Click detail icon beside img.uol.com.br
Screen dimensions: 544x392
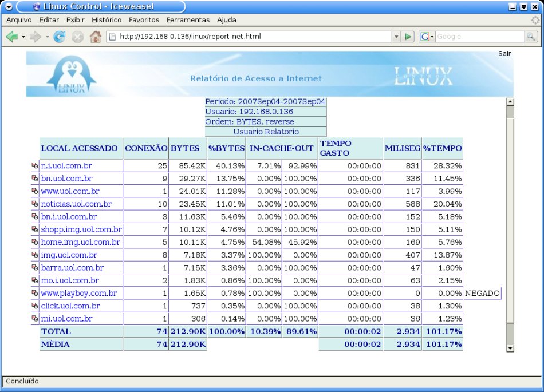[35, 255]
